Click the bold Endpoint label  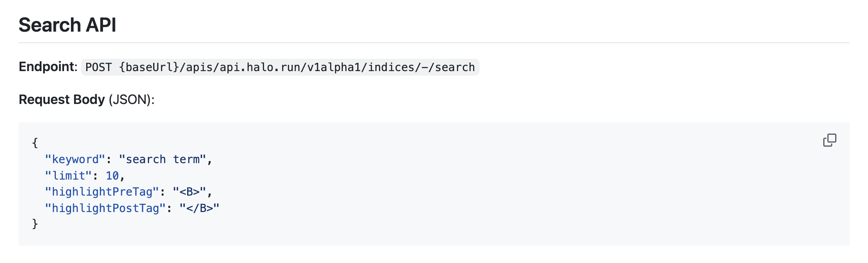[x=48, y=67]
